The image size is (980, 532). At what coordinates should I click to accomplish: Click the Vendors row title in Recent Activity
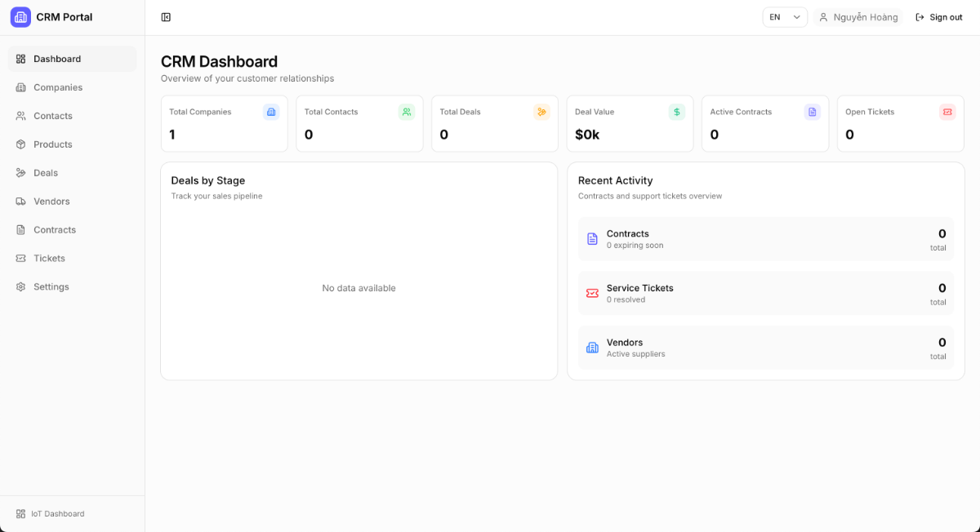[x=625, y=342]
